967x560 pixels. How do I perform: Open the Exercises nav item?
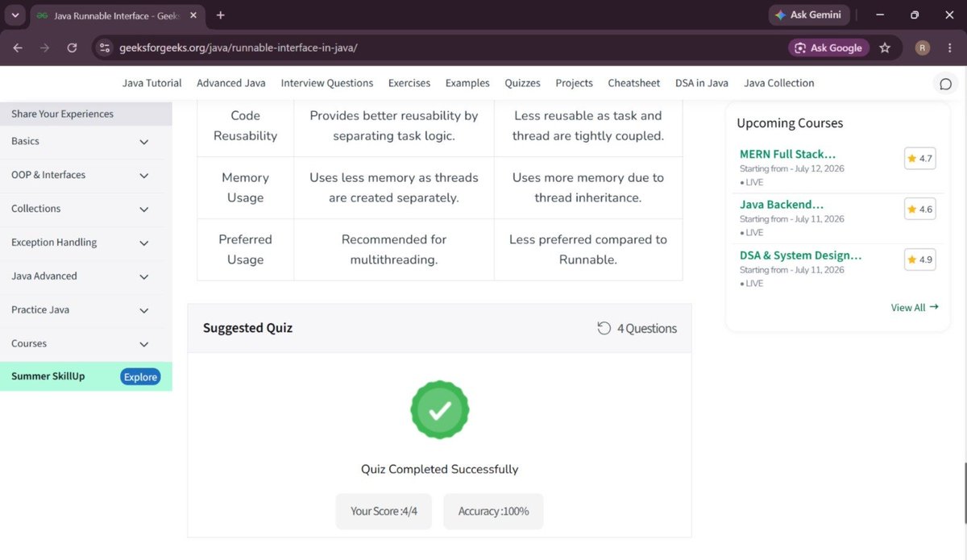point(409,83)
